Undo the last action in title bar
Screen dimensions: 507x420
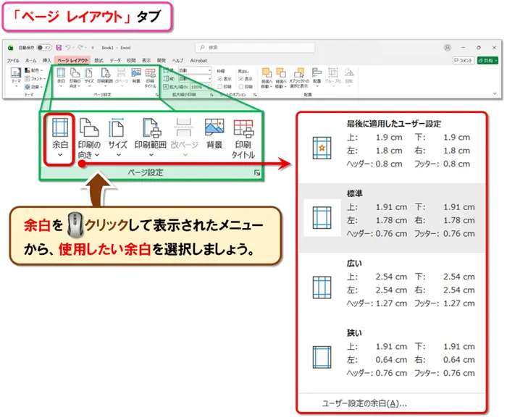click(68, 48)
